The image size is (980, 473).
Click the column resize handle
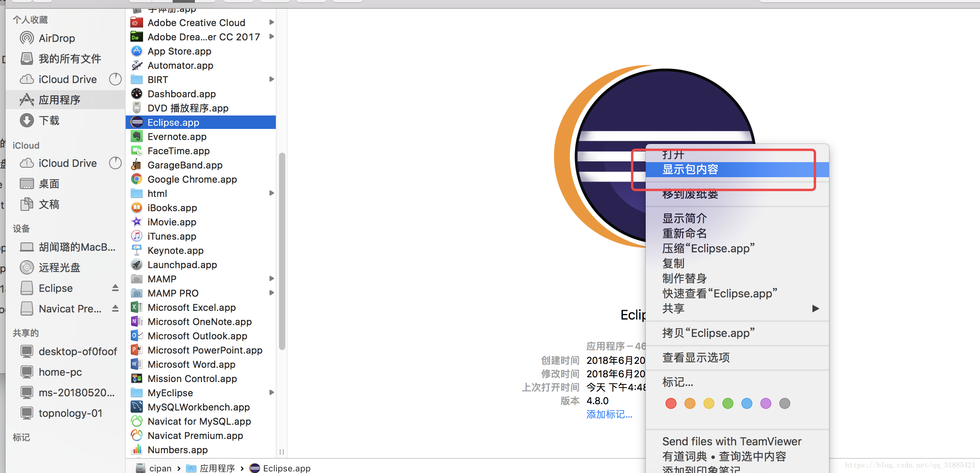coord(282,452)
